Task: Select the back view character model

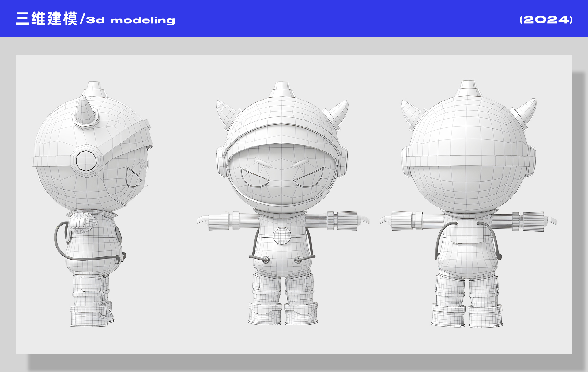Action: [468, 204]
